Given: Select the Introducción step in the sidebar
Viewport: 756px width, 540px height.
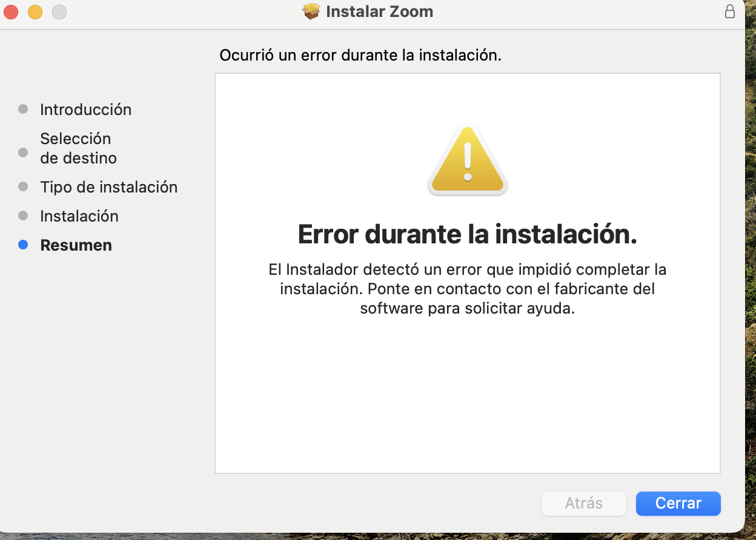Looking at the screenshot, I should (x=85, y=110).
